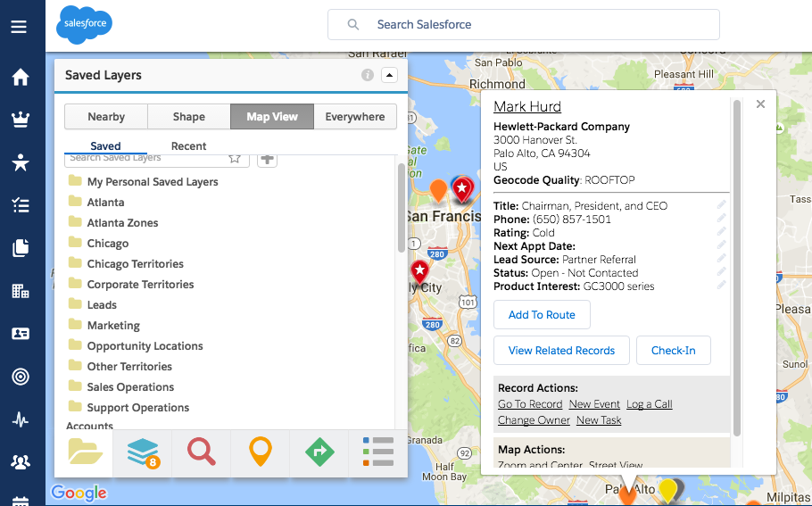Screen dimensions: 812x506
Task: Switch to the Saved sub-tab
Action: [105, 146]
